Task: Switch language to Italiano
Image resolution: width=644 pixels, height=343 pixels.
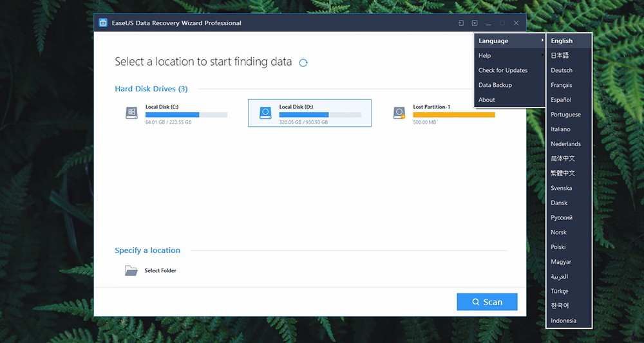Action: [569, 129]
